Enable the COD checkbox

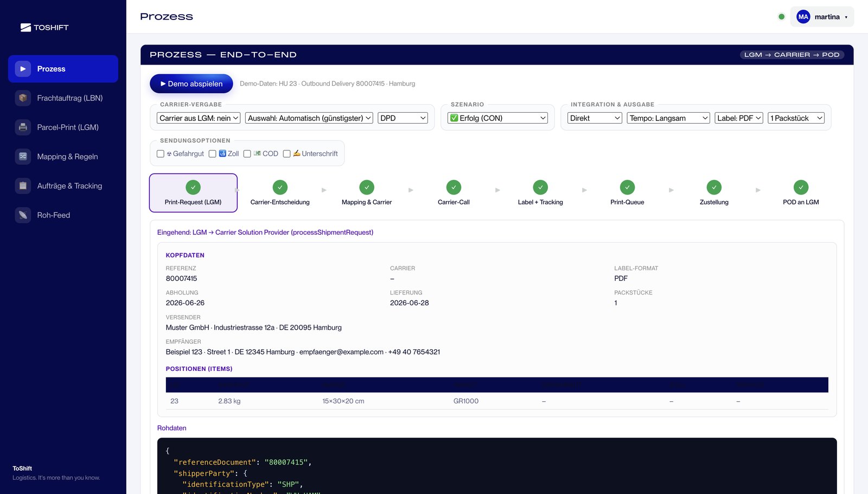(x=247, y=154)
